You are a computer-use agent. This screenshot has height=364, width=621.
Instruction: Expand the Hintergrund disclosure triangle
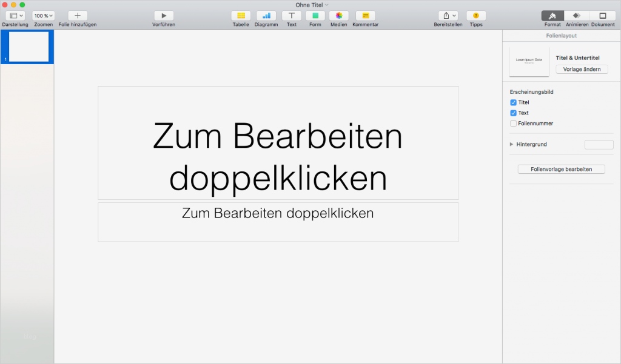[x=510, y=144]
